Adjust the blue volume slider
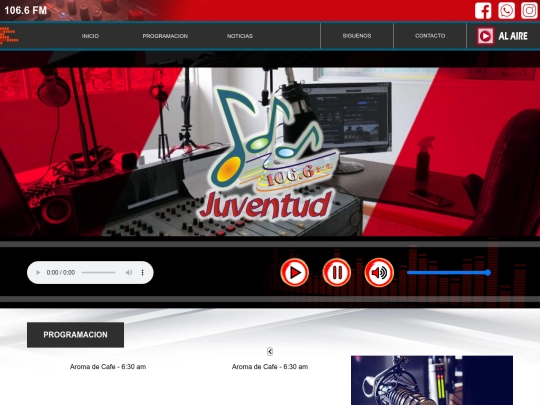Viewport: 540px width, 405px height. point(449,272)
